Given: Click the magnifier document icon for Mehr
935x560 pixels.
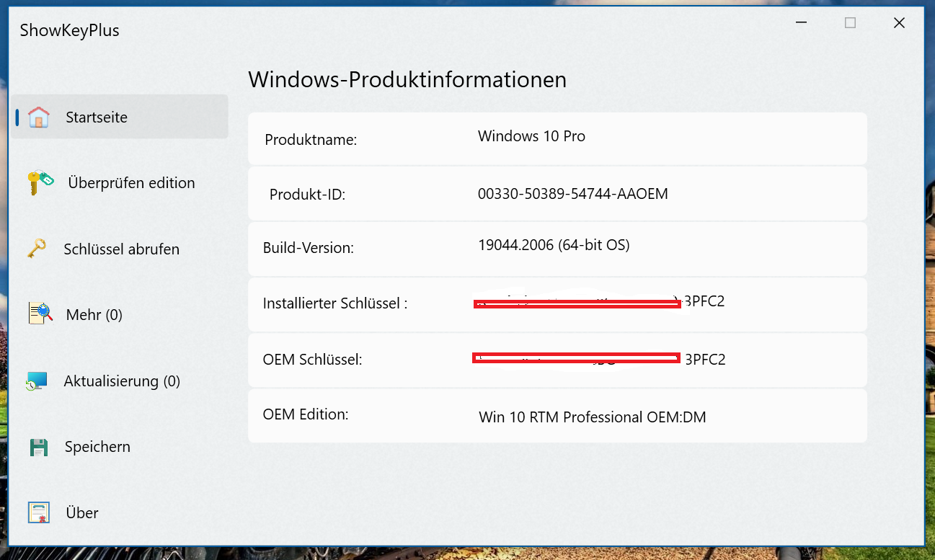Looking at the screenshot, I should 40,313.
